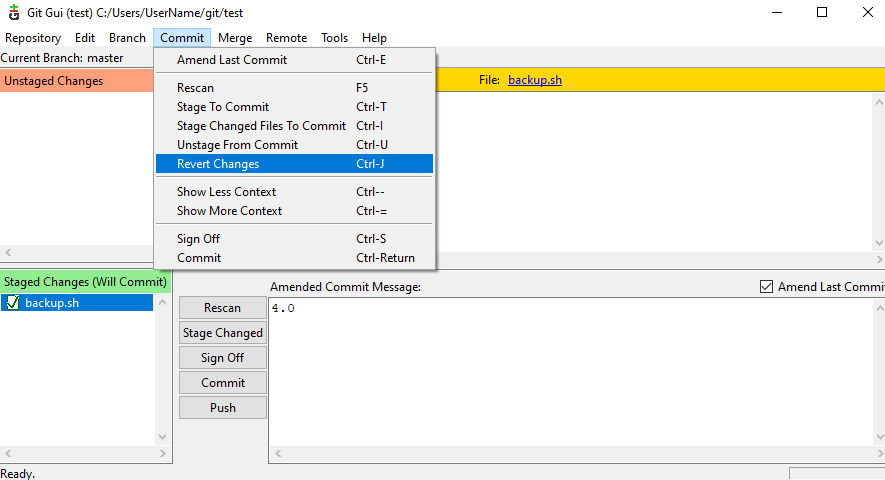Select Rescan F5 menu entry
Image resolution: width=885 pixels, height=480 pixels.
coord(294,88)
